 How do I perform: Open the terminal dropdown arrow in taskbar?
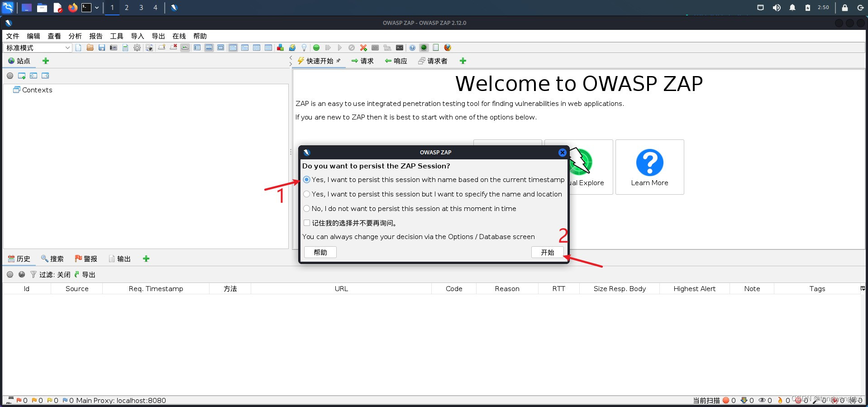pyautogui.click(x=96, y=8)
